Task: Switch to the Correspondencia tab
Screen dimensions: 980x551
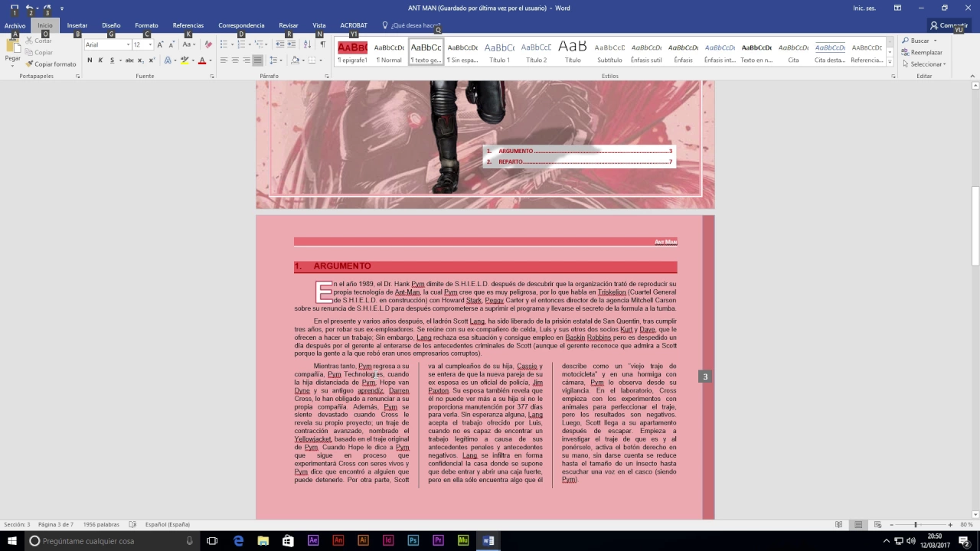Action: click(241, 25)
